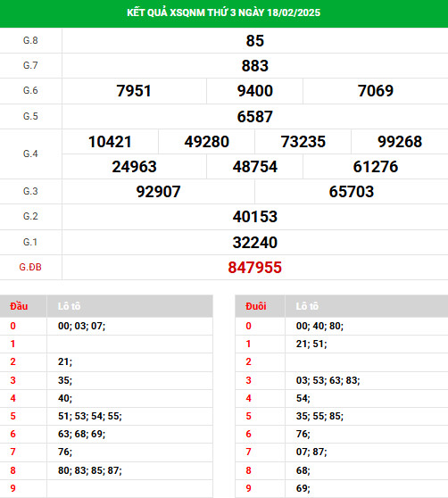448x498 pixels.
Task: Select the Đầu 3 value 35;
Action: (65, 380)
